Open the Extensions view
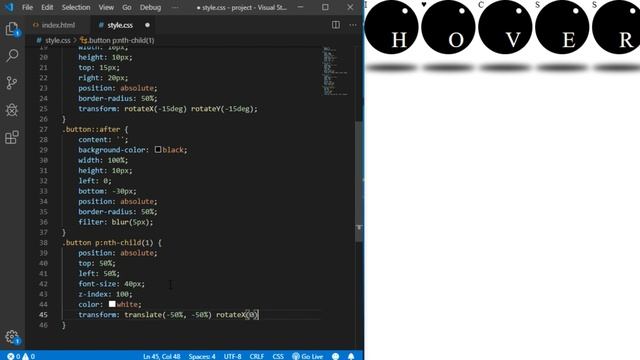Image resolution: width=640 pixels, height=360 pixels. [12, 137]
